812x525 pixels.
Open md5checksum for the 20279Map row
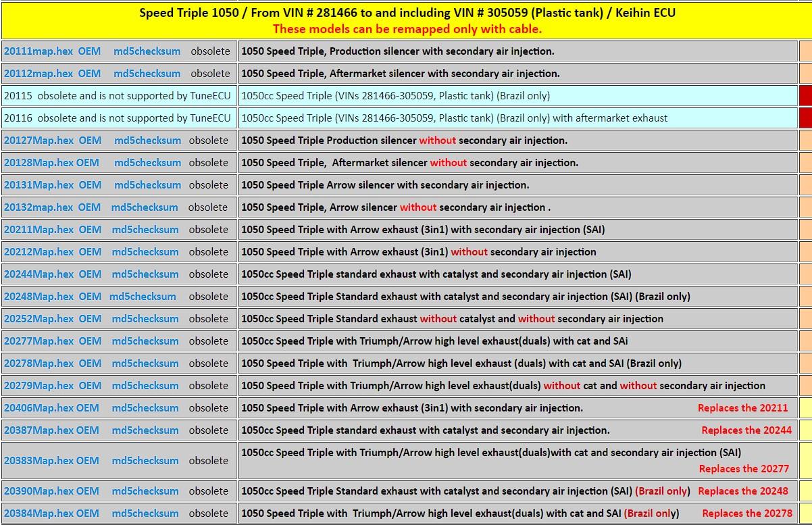pyautogui.click(x=145, y=385)
